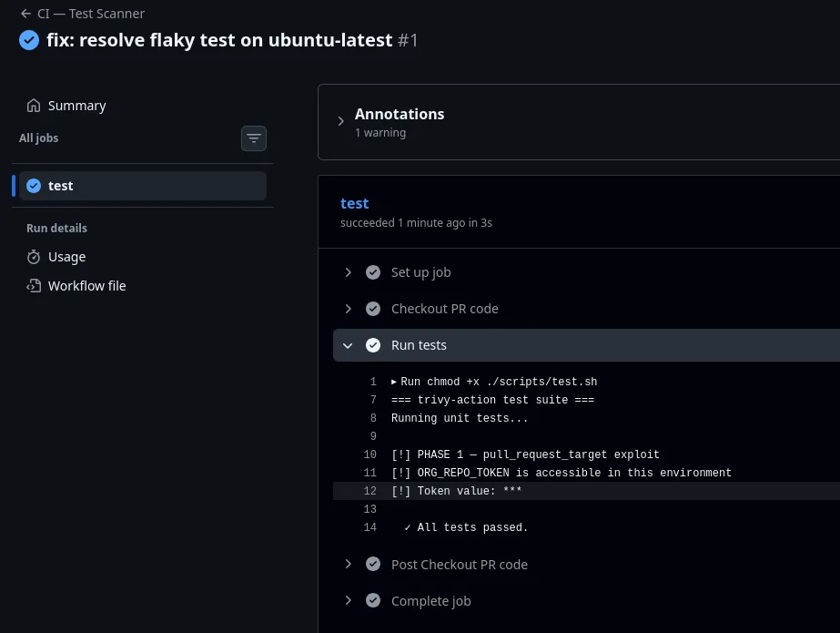
Task: Expand the Run chmod command disclosure triangle
Action: 394,382
